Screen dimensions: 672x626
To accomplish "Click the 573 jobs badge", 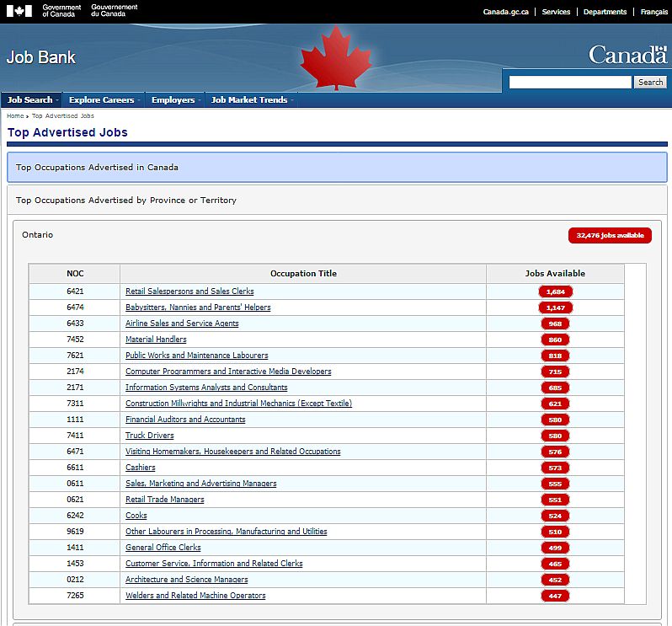I will [x=556, y=468].
